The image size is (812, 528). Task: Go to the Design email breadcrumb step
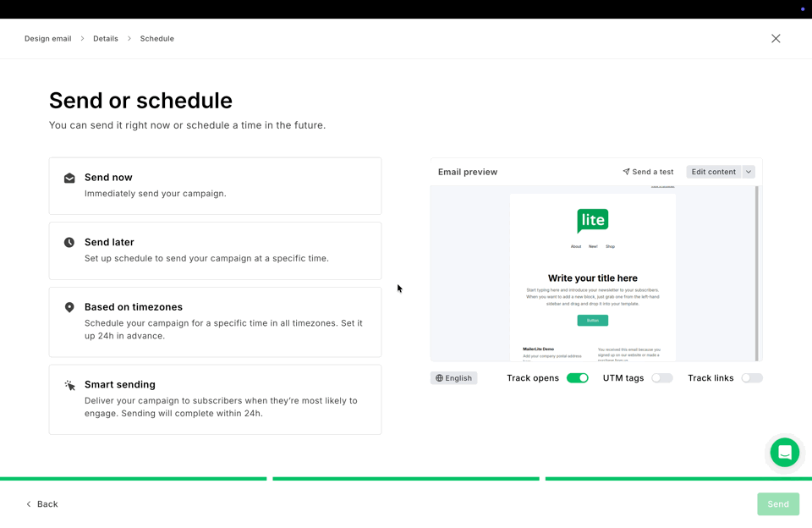(x=47, y=38)
